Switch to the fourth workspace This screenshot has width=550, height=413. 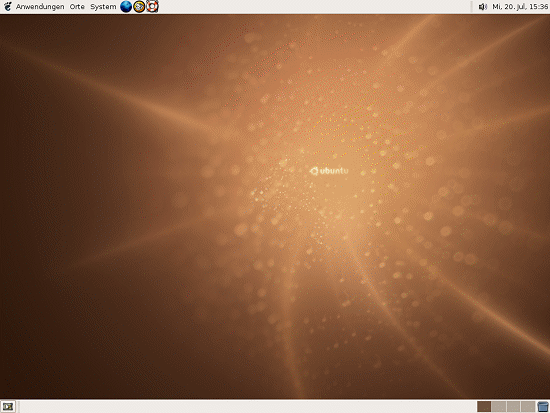[x=528, y=407]
